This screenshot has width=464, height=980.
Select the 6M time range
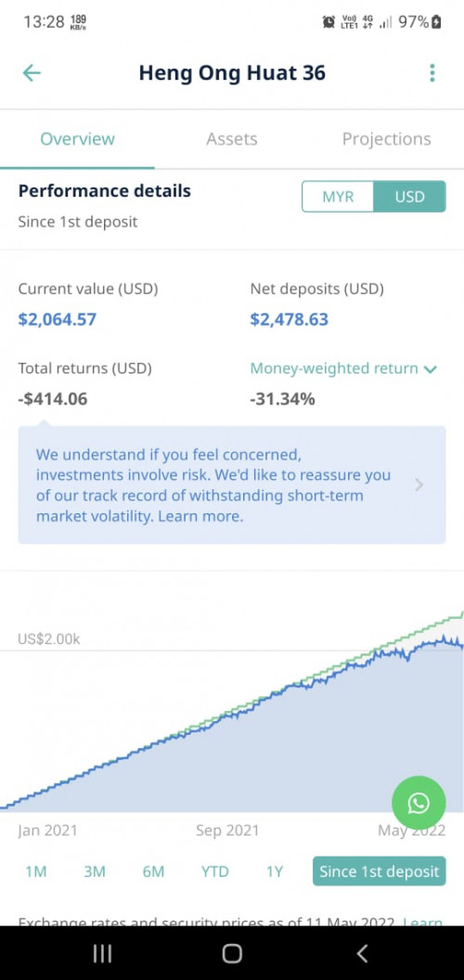(153, 871)
